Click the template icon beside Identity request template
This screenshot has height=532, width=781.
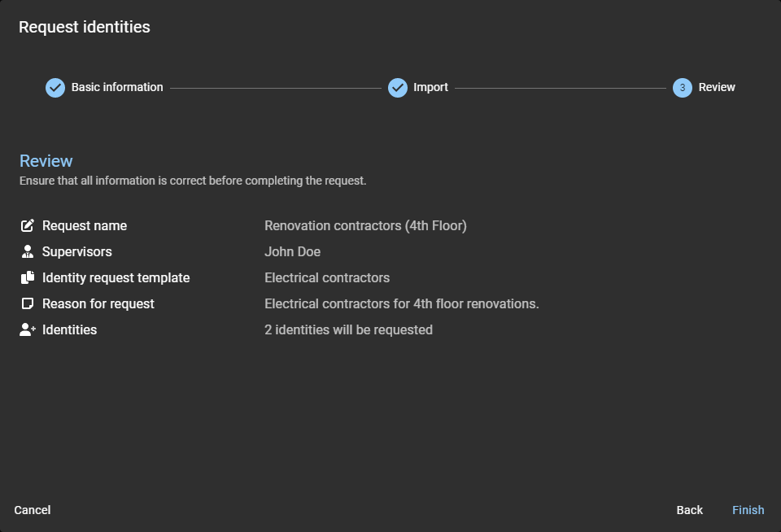coord(28,277)
